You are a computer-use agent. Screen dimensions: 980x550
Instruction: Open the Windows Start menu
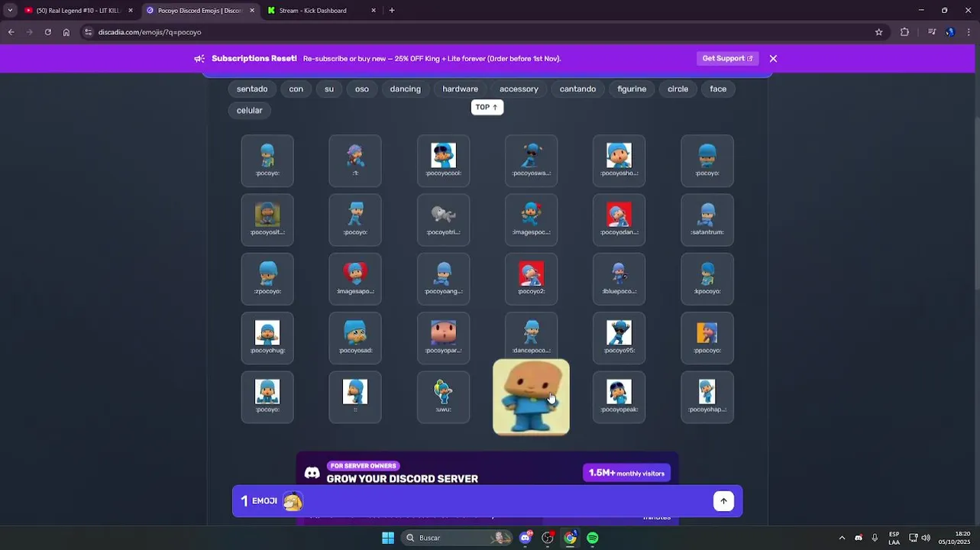pos(388,538)
